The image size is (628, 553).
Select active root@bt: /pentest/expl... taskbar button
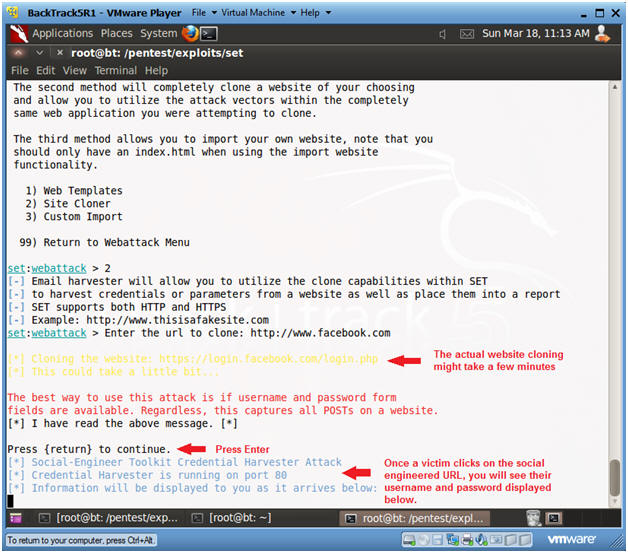point(415,519)
